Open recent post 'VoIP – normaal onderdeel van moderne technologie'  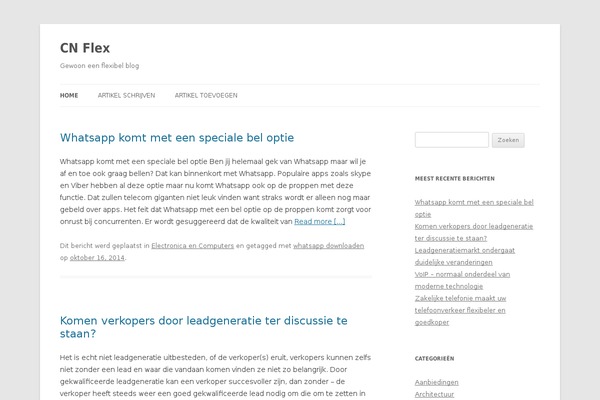pyautogui.click(x=462, y=280)
